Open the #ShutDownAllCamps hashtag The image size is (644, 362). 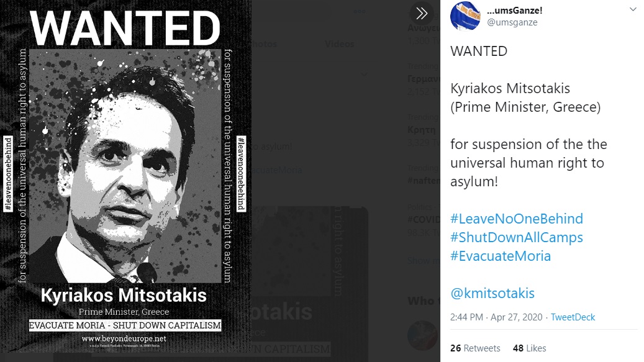517,237
